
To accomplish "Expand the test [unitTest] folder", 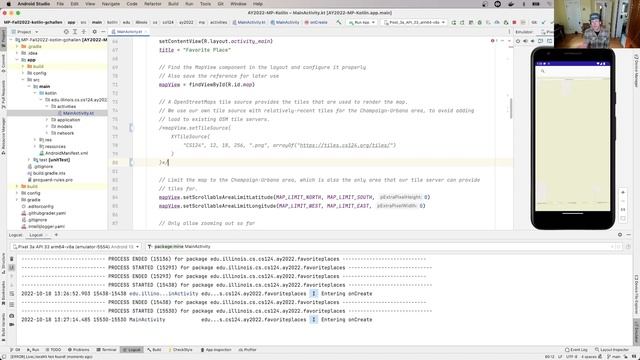I will (29, 160).
